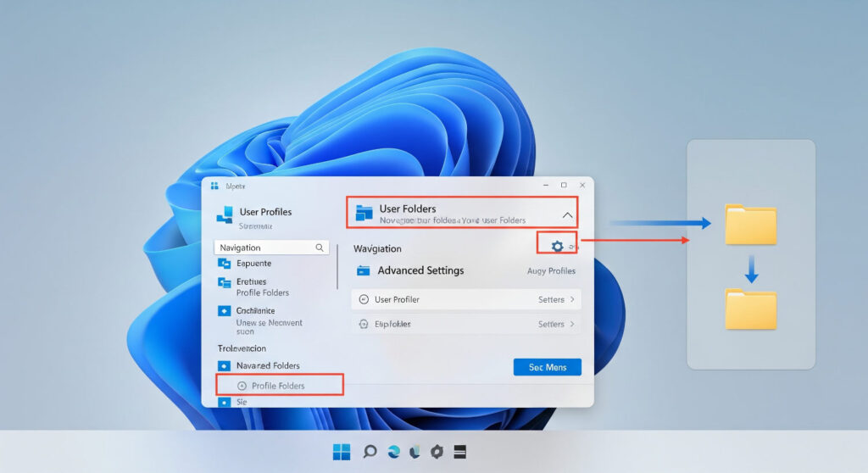Click the icon beside Sie entry

point(224,402)
